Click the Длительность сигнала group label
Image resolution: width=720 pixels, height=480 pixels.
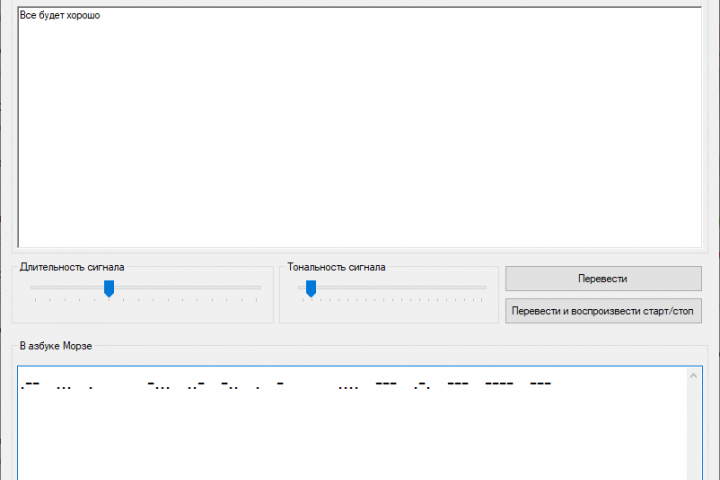72,267
